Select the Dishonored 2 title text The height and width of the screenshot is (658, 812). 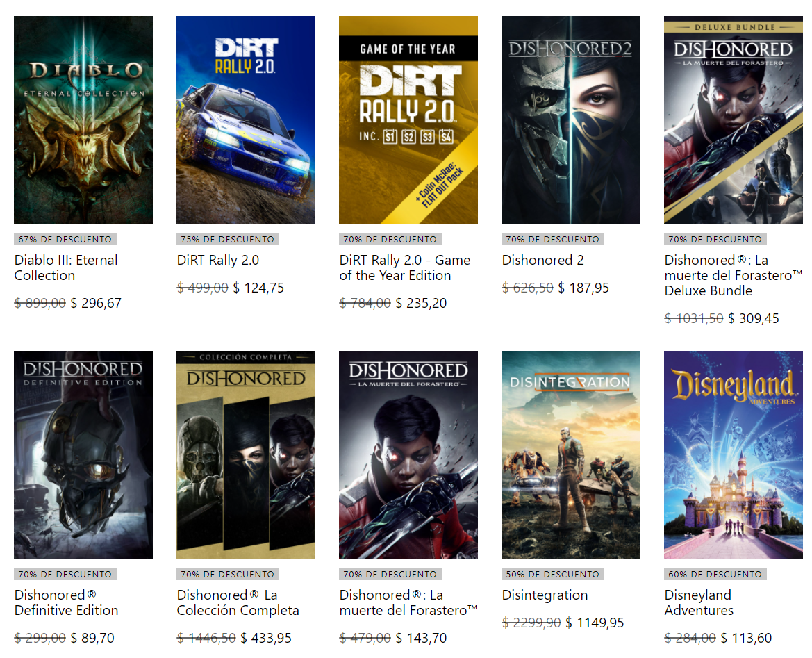click(543, 261)
